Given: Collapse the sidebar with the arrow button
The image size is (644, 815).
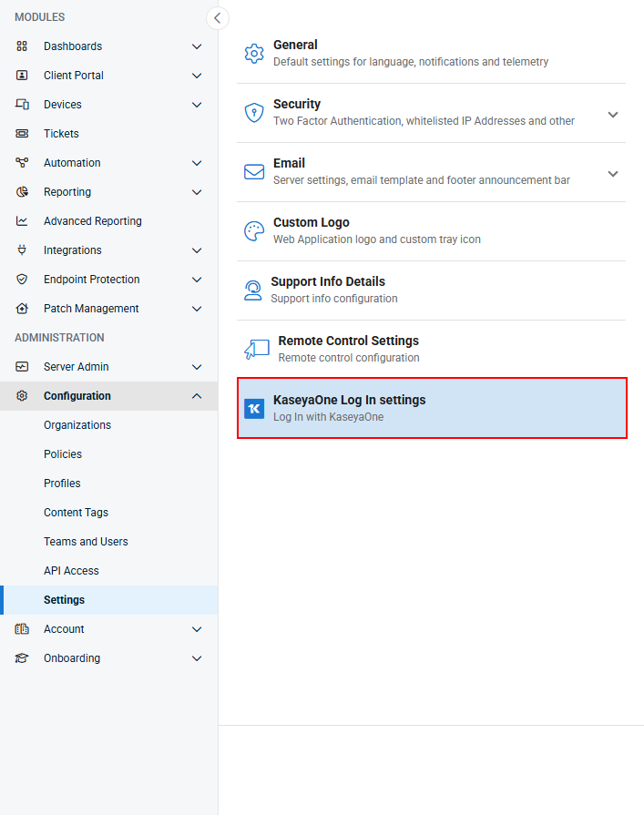Looking at the screenshot, I should click(x=218, y=18).
